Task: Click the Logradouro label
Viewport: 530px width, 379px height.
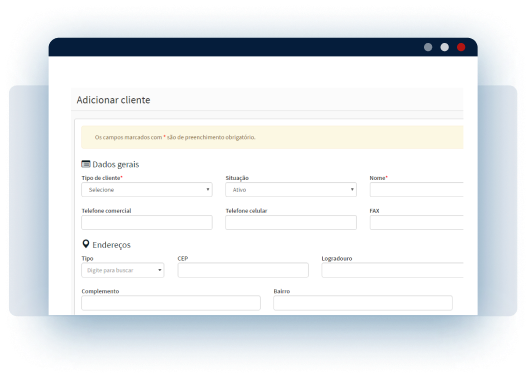Action: pyautogui.click(x=337, y=259)
